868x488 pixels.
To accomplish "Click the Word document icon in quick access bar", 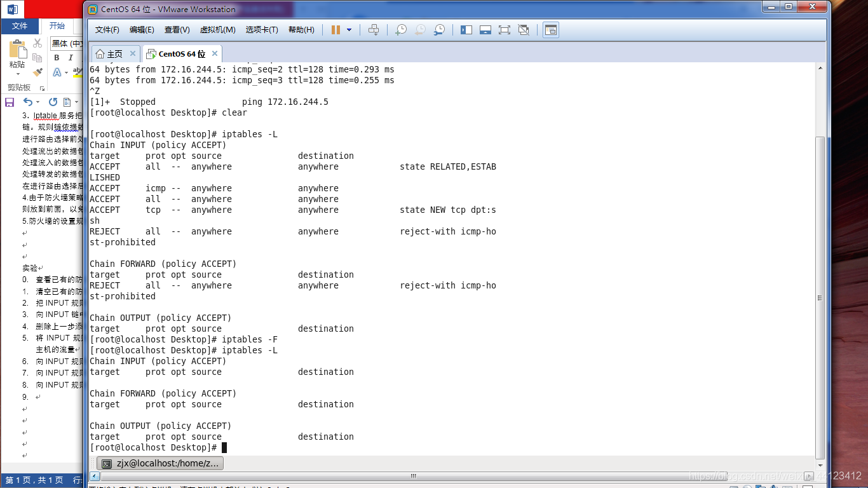I will [x=67, y=102].
